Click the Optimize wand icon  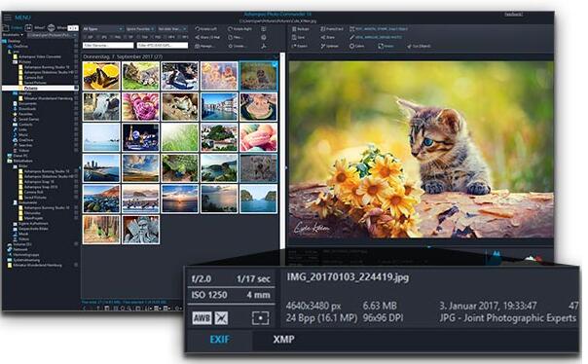323,46
